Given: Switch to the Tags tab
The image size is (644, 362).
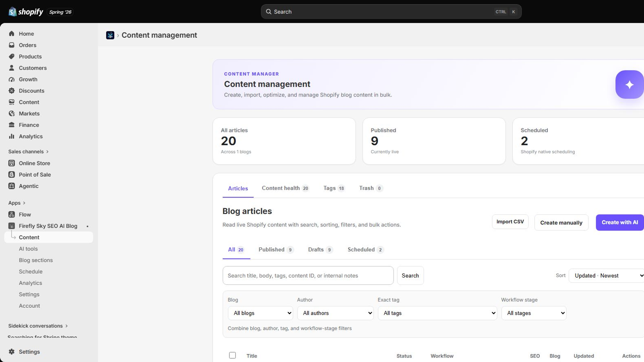Looking at the screenshot, I should tap(334, 188).
